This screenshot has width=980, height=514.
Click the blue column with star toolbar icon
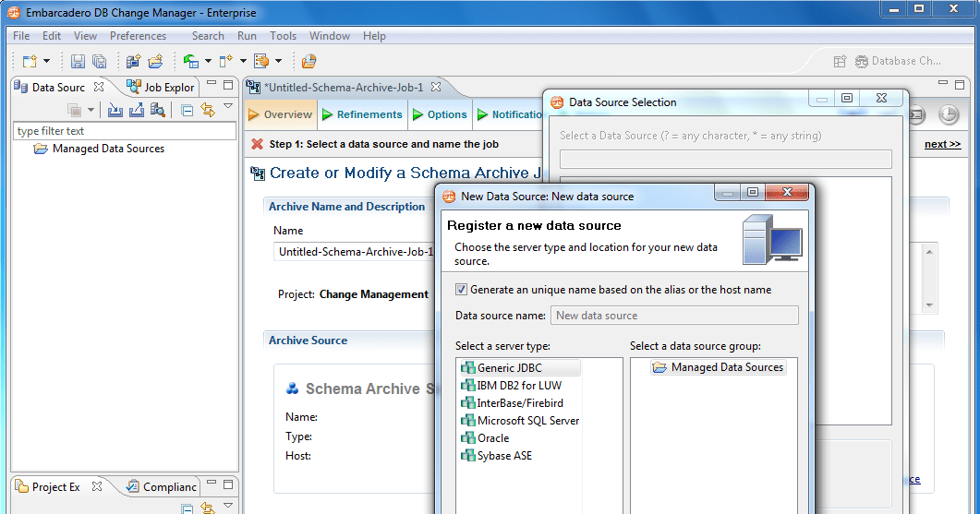pos(226,61)
